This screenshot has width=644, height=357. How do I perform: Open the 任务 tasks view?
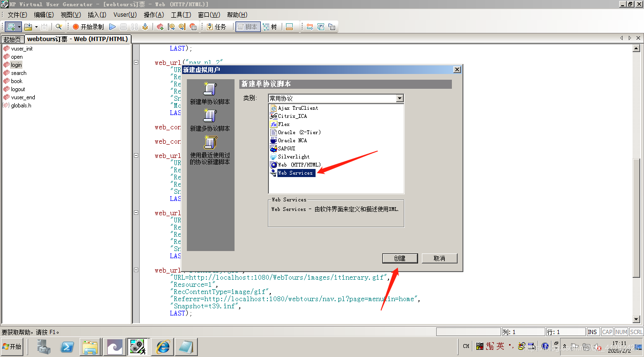point(216,27)
